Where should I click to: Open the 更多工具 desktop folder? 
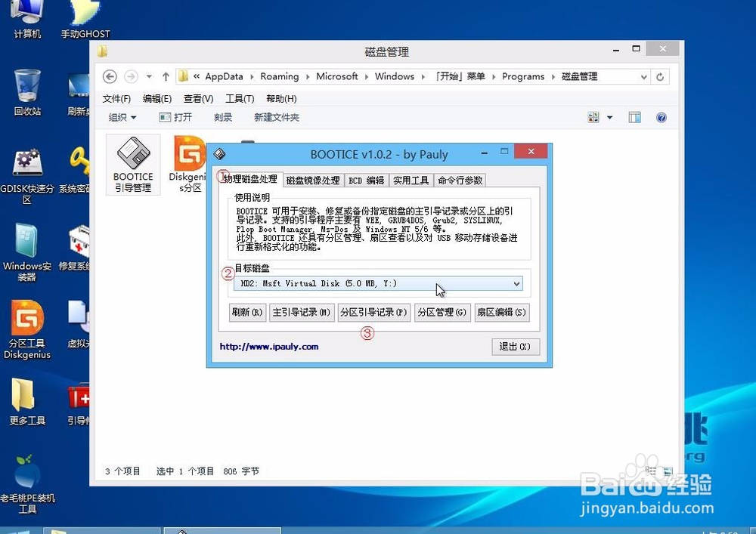(27, 402)
